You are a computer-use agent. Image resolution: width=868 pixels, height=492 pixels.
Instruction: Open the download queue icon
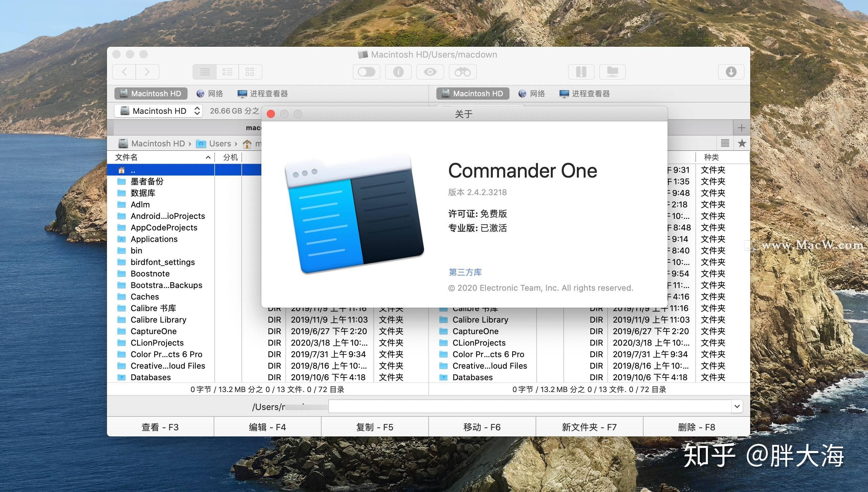click(x=731, y=71)
